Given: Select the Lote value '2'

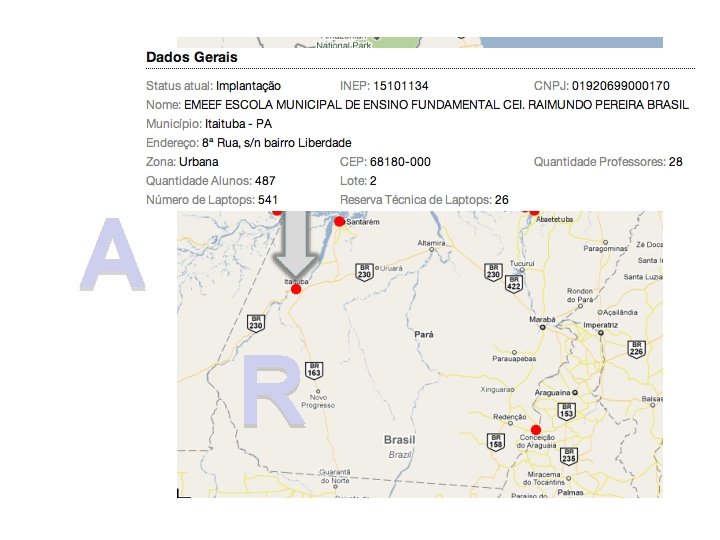Looking at the screenshot, I should [373, 181].
